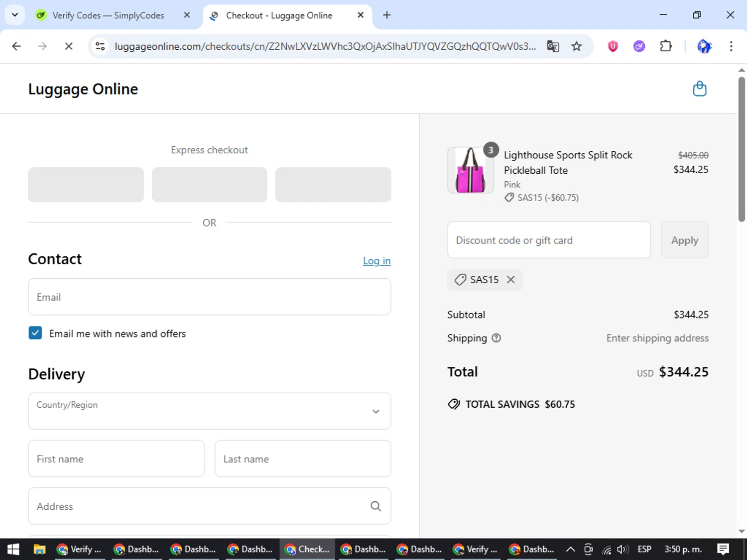Screen dimensions: 747x560
Task: Show hidden system tray icons
Action: [571, 549]
